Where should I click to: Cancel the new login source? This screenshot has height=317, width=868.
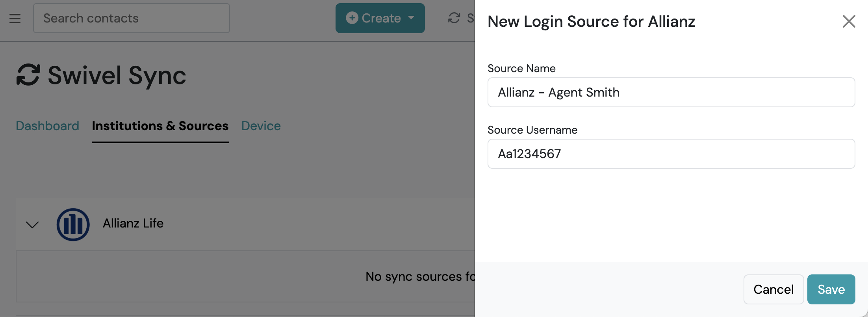773,289
